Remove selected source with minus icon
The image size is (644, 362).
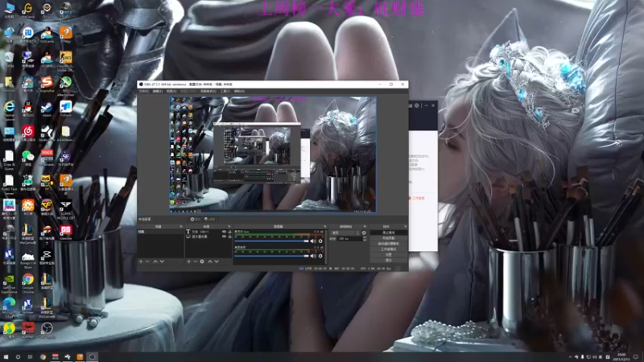click(196, 261)
